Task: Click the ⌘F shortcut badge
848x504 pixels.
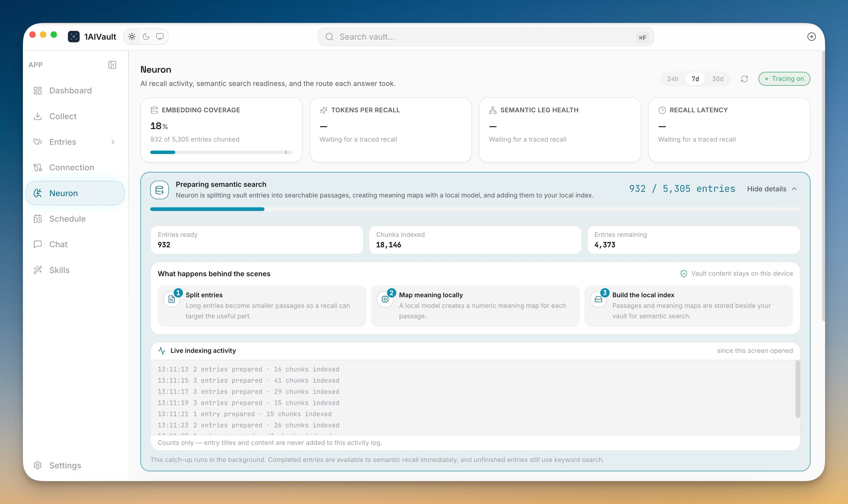Action: [x=642, y=37]
